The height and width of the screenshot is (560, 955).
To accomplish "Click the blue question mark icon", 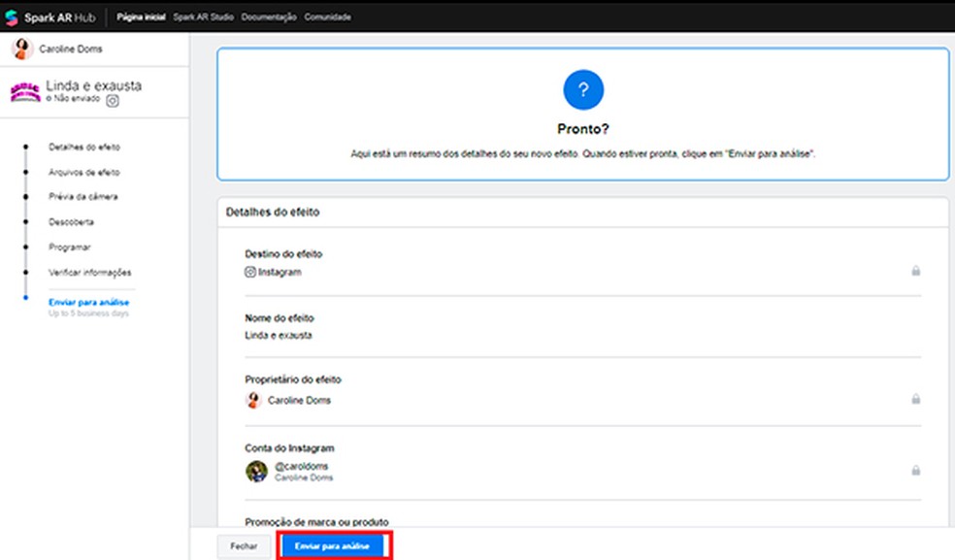I will click(583, 90).
